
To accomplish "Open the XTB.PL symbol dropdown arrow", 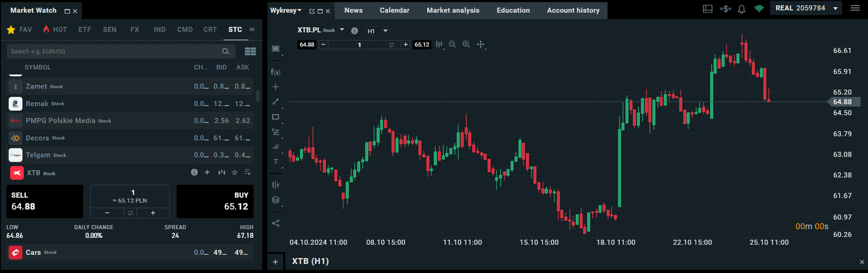I will 342,30.
